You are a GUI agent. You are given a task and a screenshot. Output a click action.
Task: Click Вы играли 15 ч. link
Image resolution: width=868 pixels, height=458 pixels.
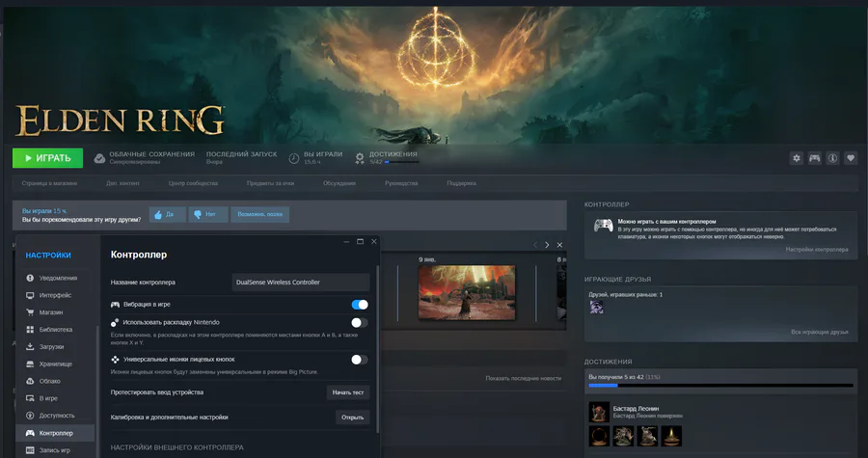44,211
